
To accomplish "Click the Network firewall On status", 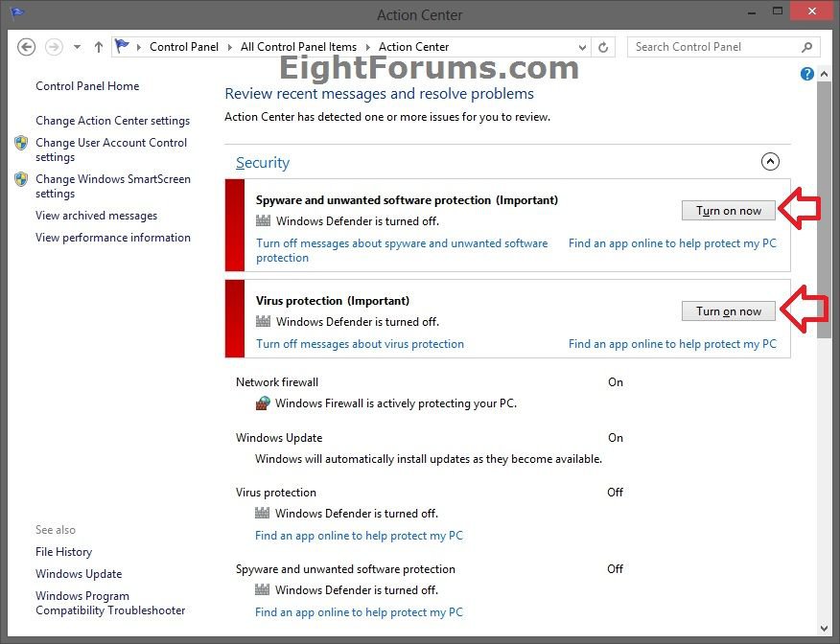I will (616, 382).
